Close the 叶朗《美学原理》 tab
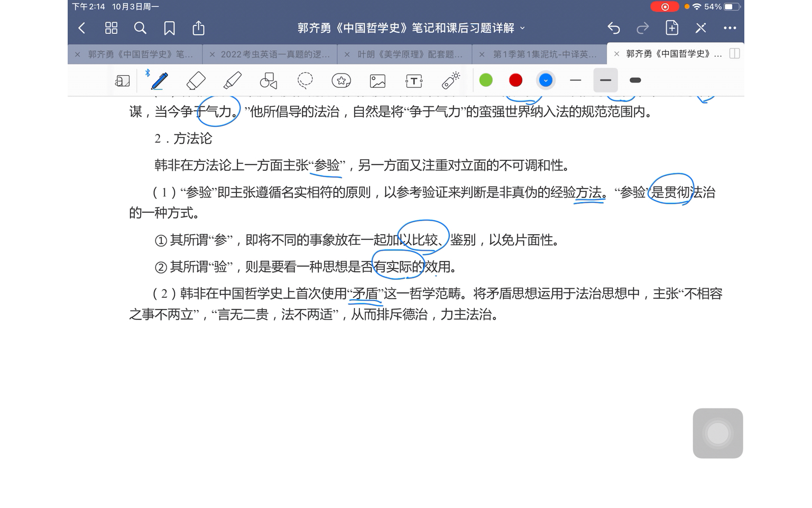Image resolution: width=812 pixels, height=508 pixels. coord(347,54)
